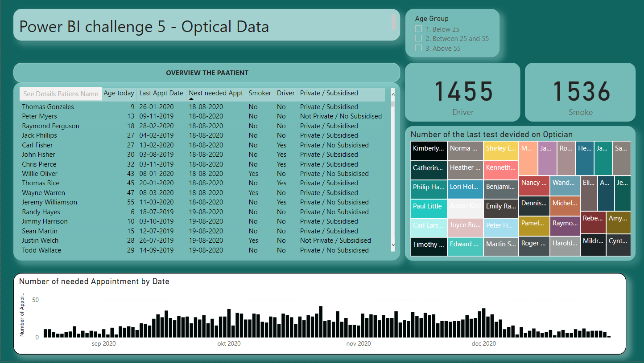Check '2. Between 25 and 55' checkbox
The image size is (644, 363).
tap(418, 39)
